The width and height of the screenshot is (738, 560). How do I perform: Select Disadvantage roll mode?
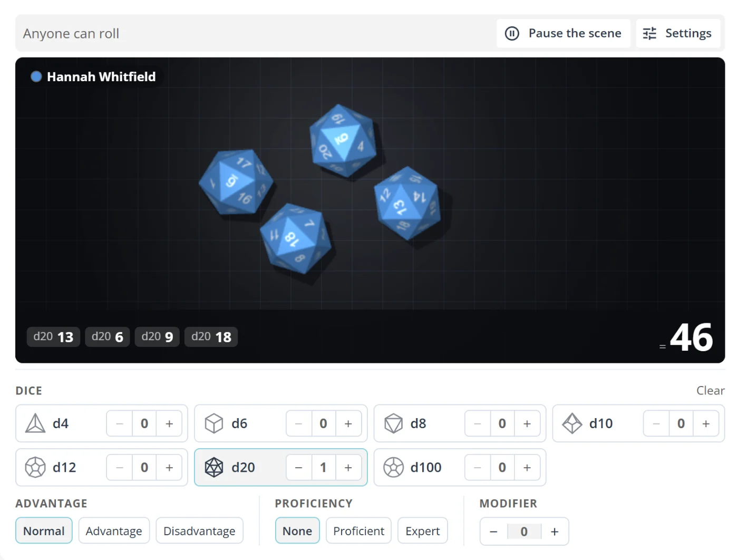[199, 531]
